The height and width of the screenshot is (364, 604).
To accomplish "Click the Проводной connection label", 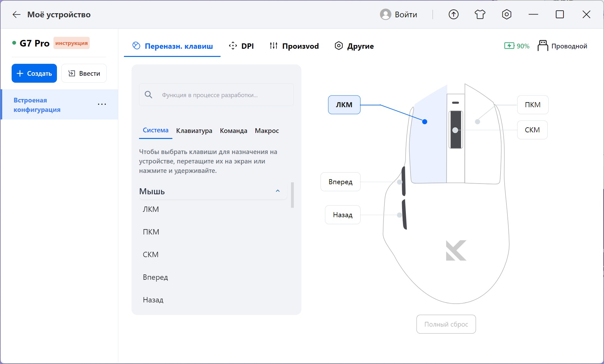I will (x=569, y=46).
